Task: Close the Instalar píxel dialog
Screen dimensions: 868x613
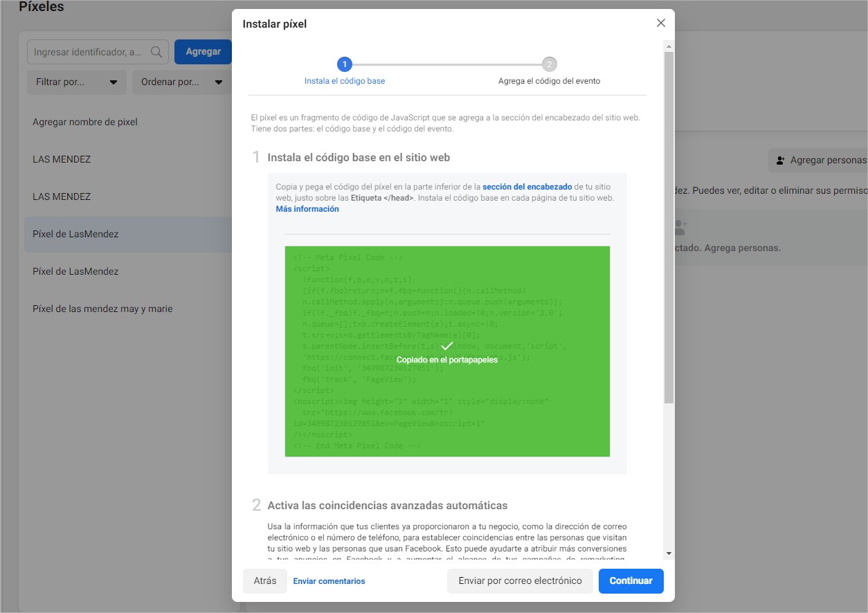Action: point(660,23)
